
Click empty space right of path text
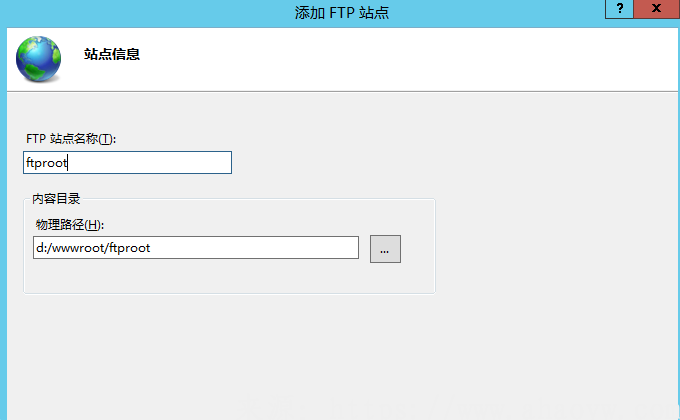point(260,248)
